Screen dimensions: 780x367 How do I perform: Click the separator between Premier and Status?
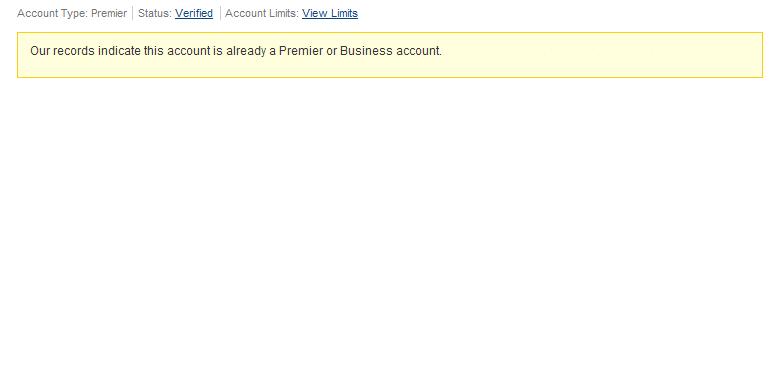[133, 13]
